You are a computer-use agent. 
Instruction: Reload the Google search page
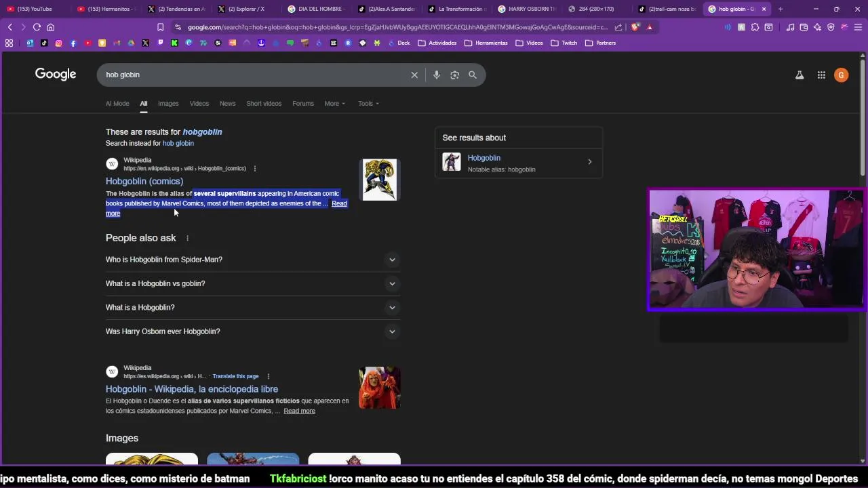37,27
